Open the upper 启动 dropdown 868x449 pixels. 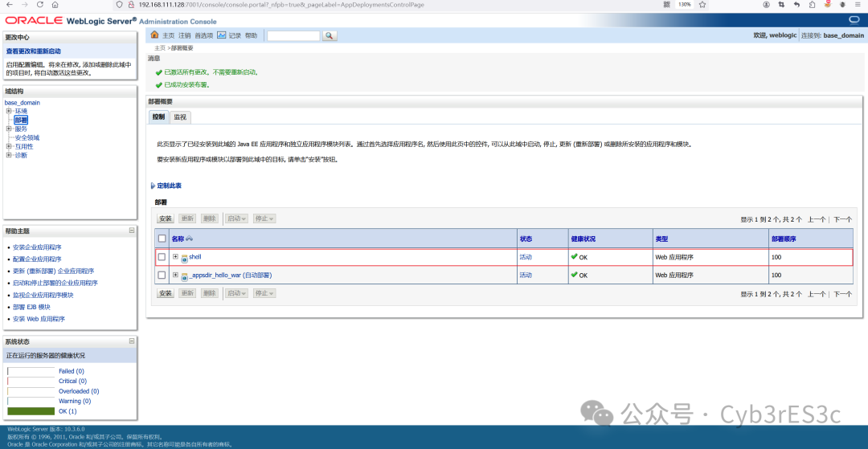(237, 218)
